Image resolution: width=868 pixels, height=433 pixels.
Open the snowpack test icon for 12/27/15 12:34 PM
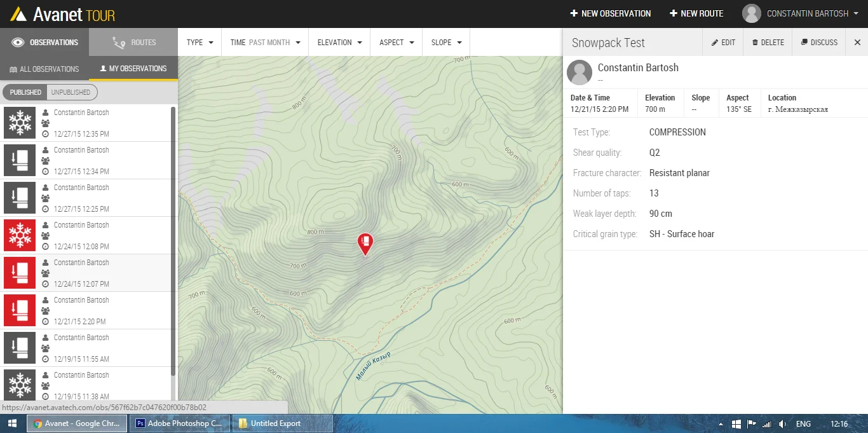(20, 160)
